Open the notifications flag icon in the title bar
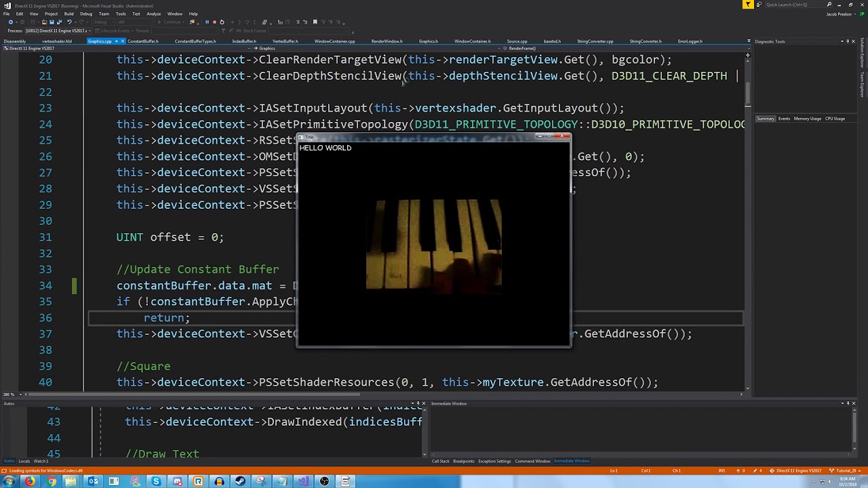The image size is (868, 488). tap(747, 5)
